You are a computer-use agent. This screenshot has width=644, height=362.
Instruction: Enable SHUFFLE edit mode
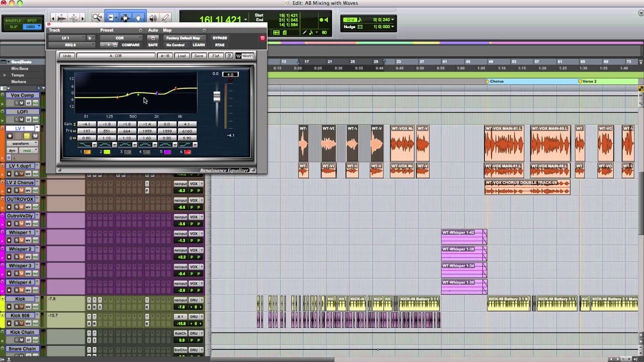click(x=13, y=21)
